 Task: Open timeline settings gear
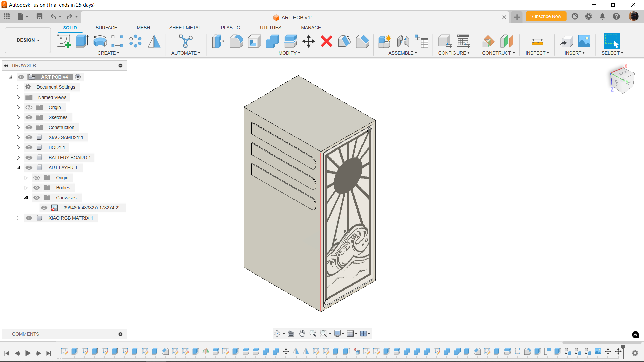click(635, 353)
